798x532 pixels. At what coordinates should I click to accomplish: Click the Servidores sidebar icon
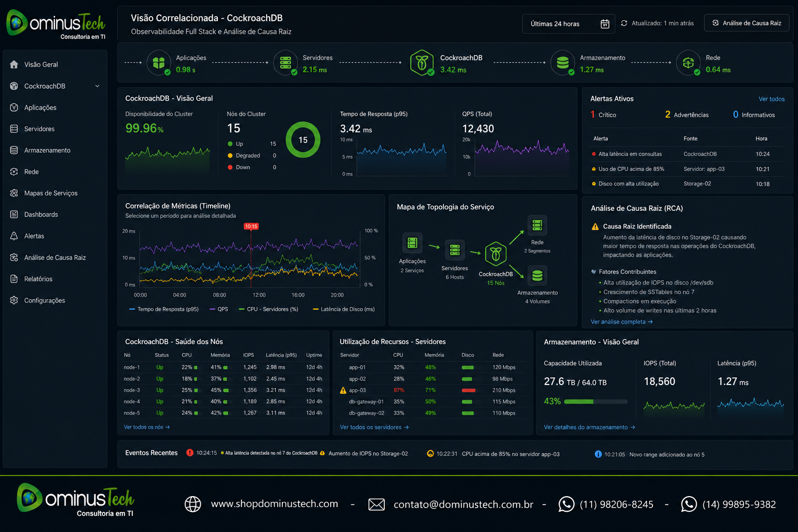point(14,129)
